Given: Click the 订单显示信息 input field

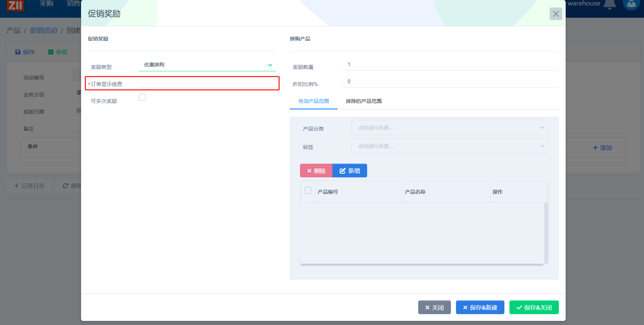Looking at the screenshot, I should point(207,83).
